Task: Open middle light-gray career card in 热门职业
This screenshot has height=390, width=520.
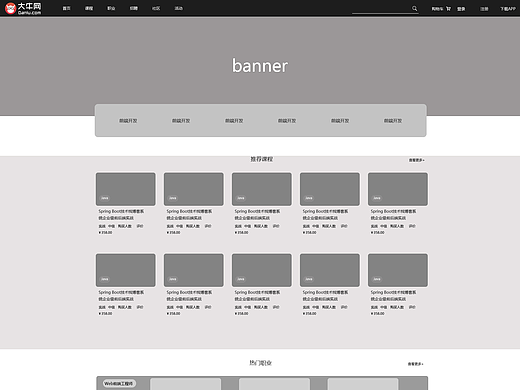Action: [x=274, y=384]
